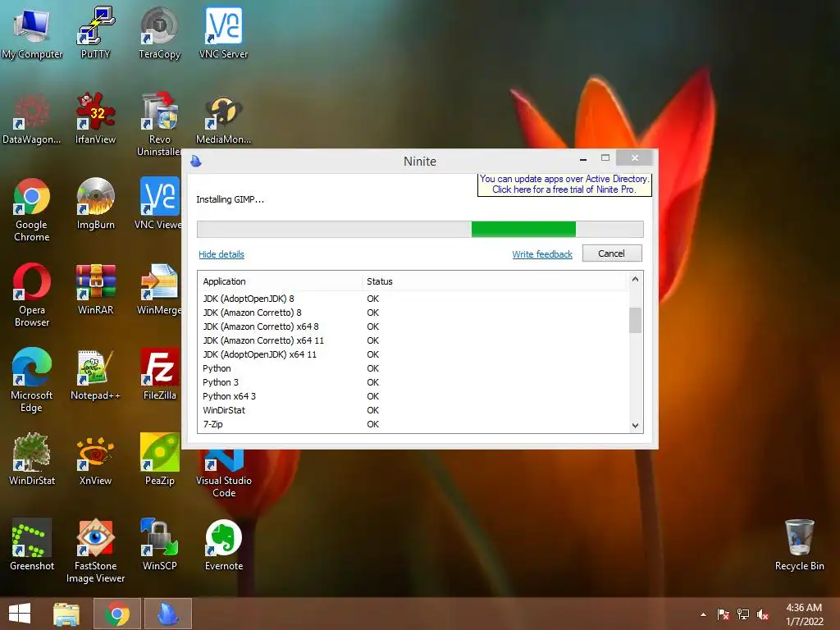Open the network status tray icon

(x=743, y=614)
